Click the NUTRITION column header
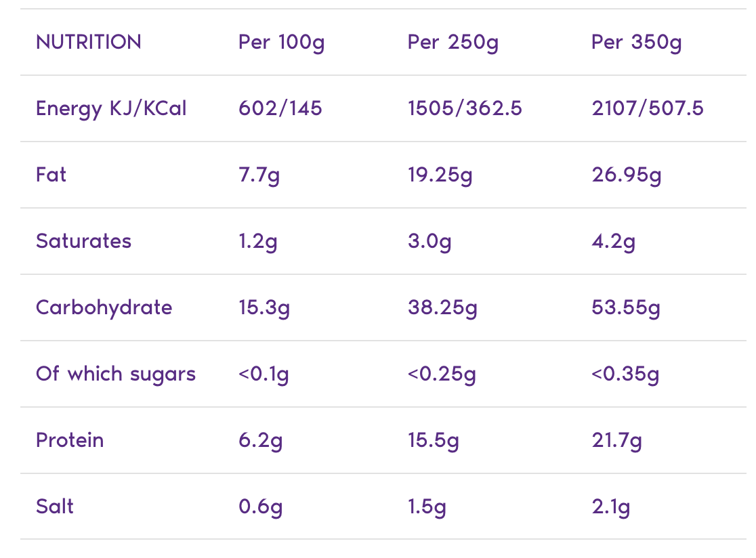Viewport: 756px width, 558px height. [x=89, y=42]
